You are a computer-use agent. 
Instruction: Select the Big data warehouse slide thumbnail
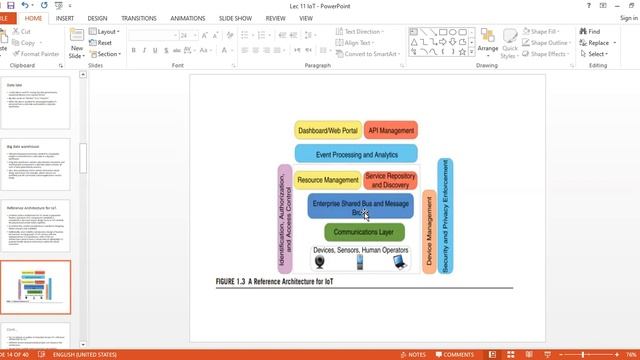coord(36,164)
